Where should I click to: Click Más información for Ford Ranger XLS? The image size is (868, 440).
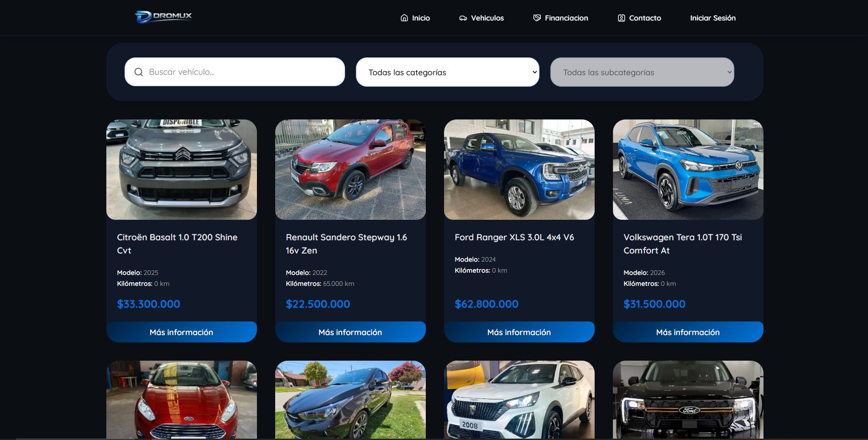(519, 332)
